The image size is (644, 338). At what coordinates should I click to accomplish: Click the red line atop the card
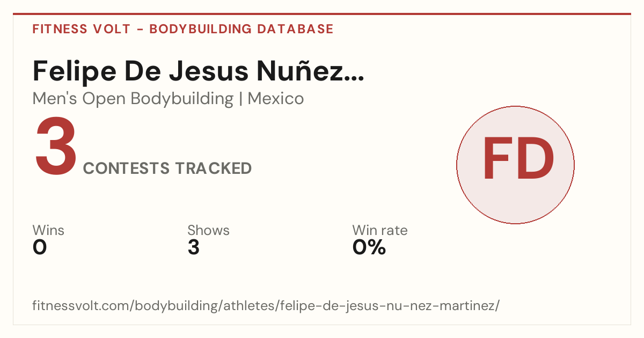coord(322,14)
